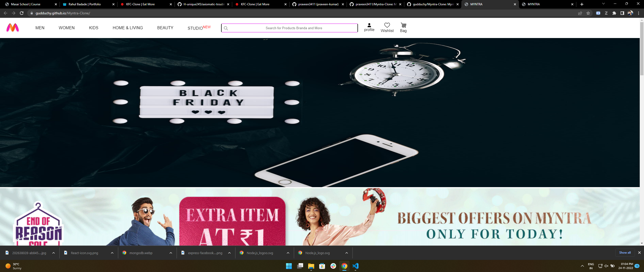Open the shopping Bag cart icon

[403, 25]
